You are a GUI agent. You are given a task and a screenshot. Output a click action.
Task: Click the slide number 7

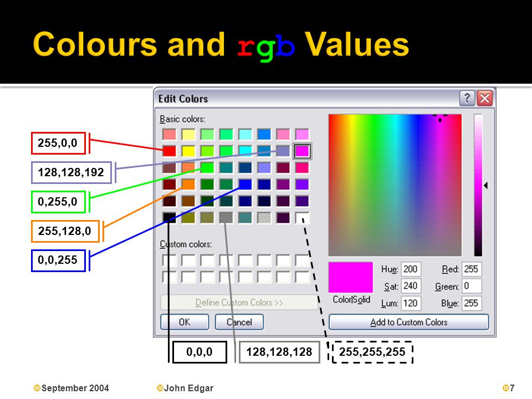point(512,388)
